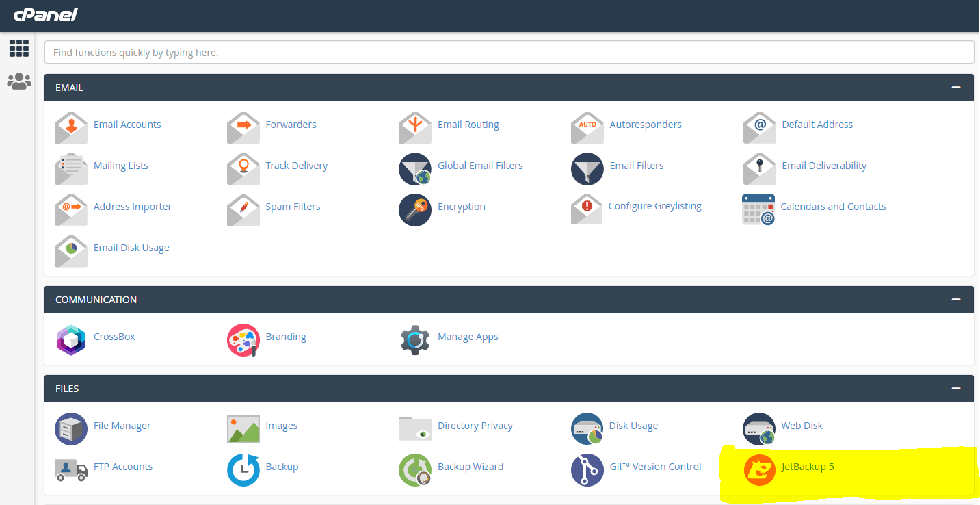Open the Directory Privacy folder icon
The height and width of the screenshot is (505, 980).
(415, 429)
